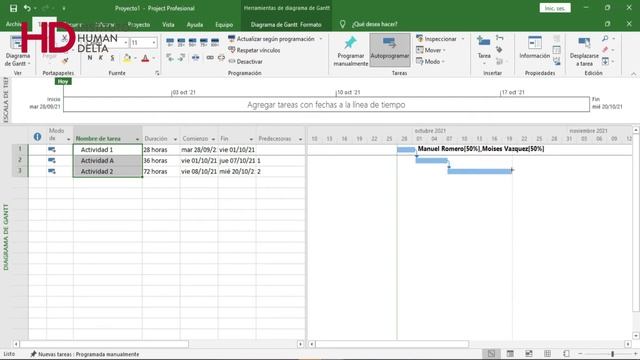The image size is (640, 360).
Task: Open the Diagrama de Gantt view button
Action: pyautogui.click(x=17, y=51)
